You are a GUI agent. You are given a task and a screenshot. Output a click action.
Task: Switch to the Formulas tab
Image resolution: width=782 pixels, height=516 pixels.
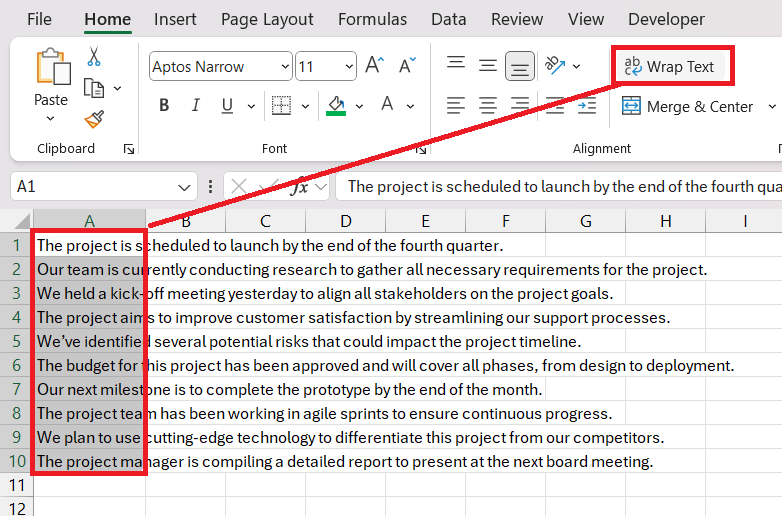[373, 19]
